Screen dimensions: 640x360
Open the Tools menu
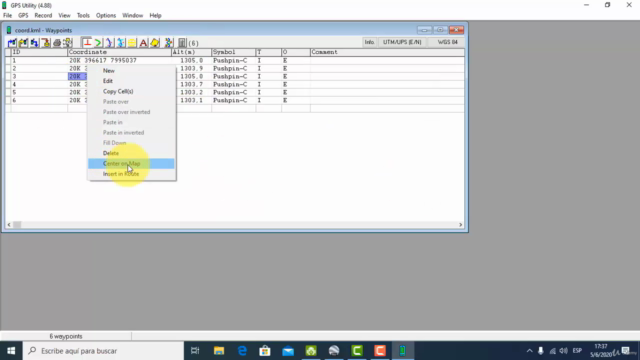coord(83,16)
